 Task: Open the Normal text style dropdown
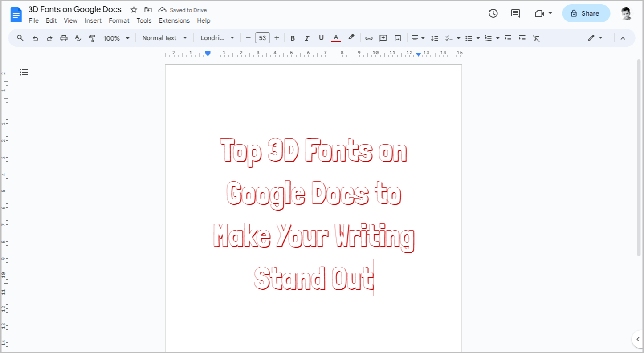(x=165, y=38)
